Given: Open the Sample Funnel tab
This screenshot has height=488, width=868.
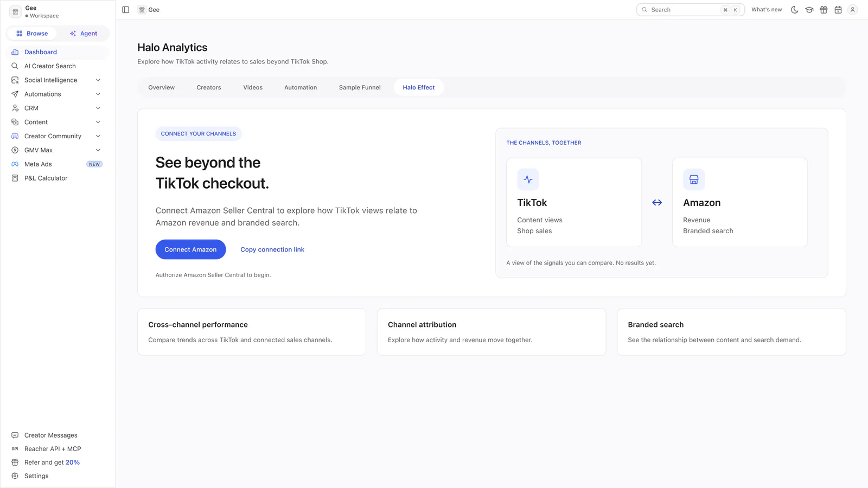Looking at the screenshot, I should click(x=360, y=87).
